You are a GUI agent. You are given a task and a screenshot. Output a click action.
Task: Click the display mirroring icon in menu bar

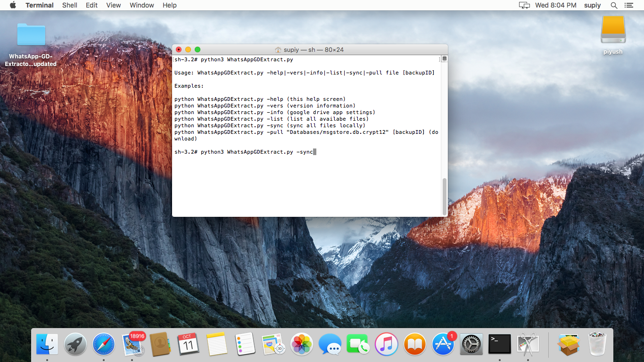point(524,5)
